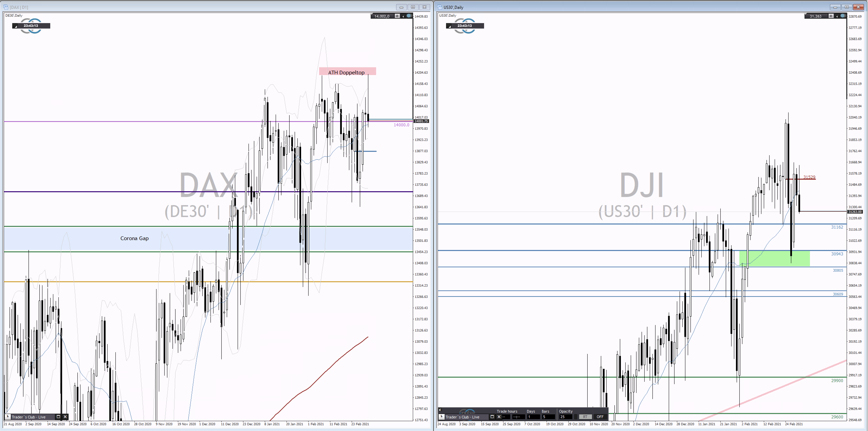868x431 pixels.
Task: Toggle the blue round switch in DAX price panel
Action: pyautogui.click(x=409, y=16)
